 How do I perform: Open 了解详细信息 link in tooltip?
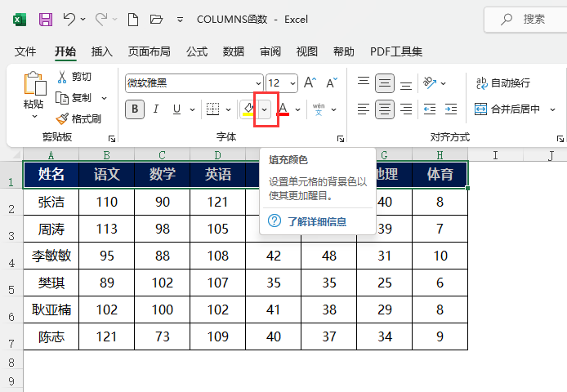click(317, 221)
